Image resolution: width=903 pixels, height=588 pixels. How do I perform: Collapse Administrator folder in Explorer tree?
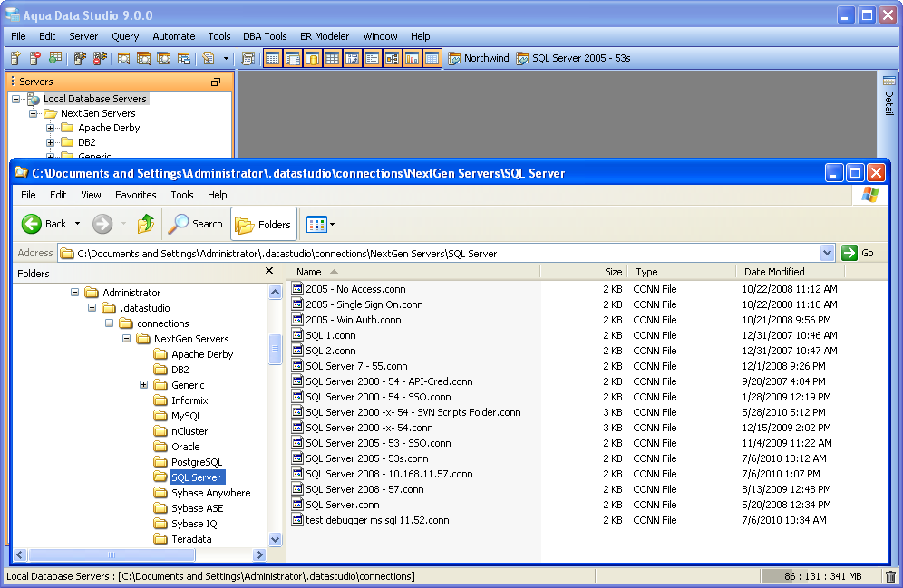(x=75, y=293)
